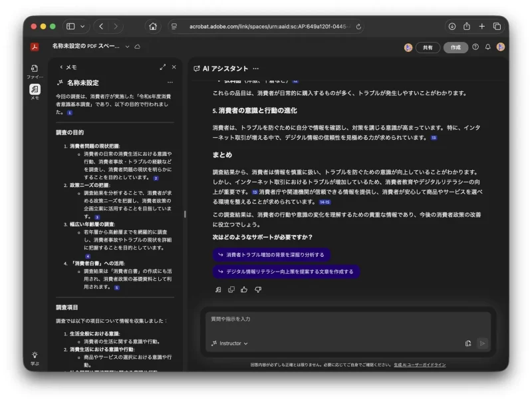Open the Instructor mode dropdown

(229, 343)
